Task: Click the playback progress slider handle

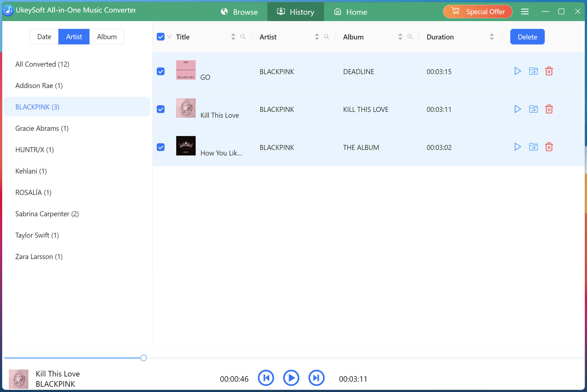Action: (143, 358)
